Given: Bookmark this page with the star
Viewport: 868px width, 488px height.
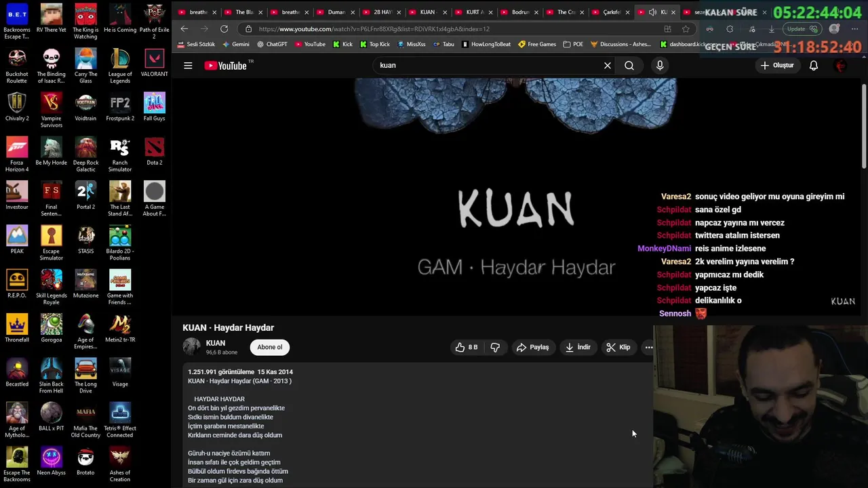Looking at the screenshot, I should pos(686,29).
